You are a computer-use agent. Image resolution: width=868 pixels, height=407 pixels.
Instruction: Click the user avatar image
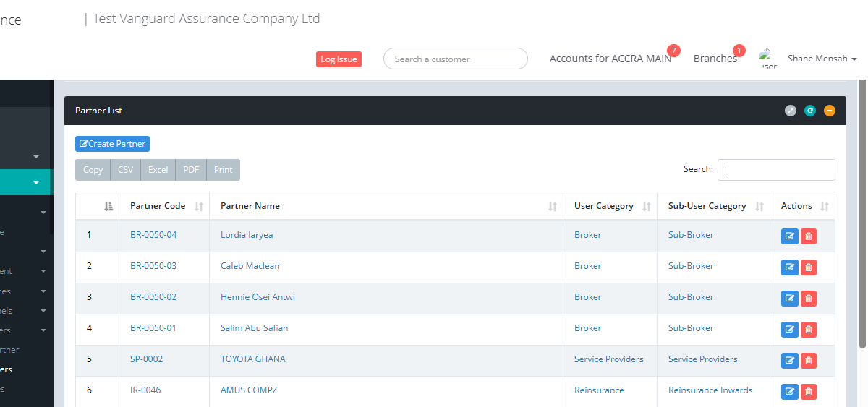tap(767, 59)
